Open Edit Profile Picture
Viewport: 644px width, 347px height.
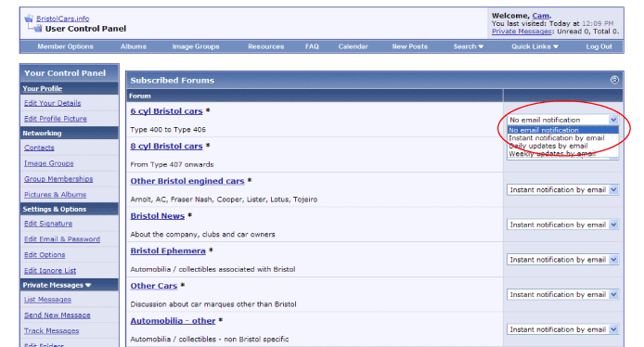click(56, 119)
